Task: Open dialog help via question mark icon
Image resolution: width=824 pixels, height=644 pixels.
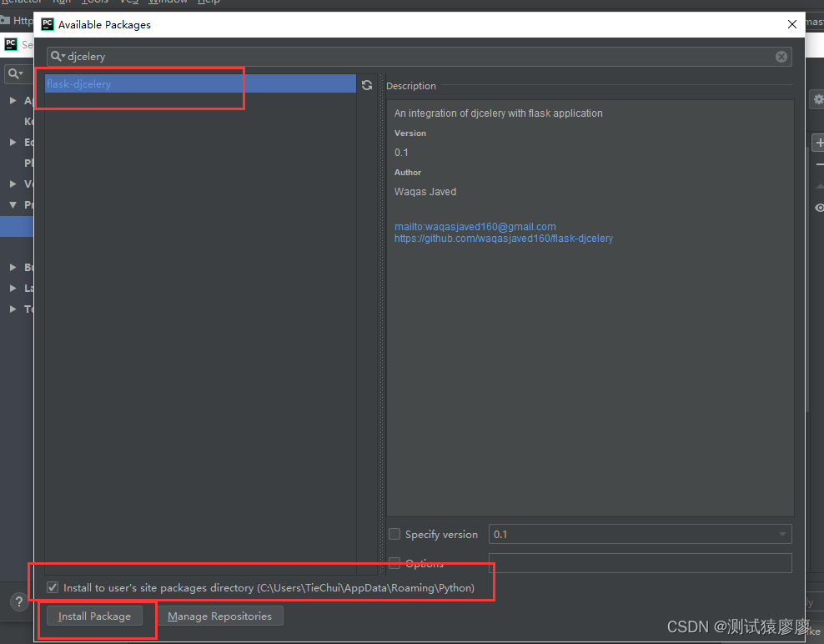Action: tap(18, 601)
